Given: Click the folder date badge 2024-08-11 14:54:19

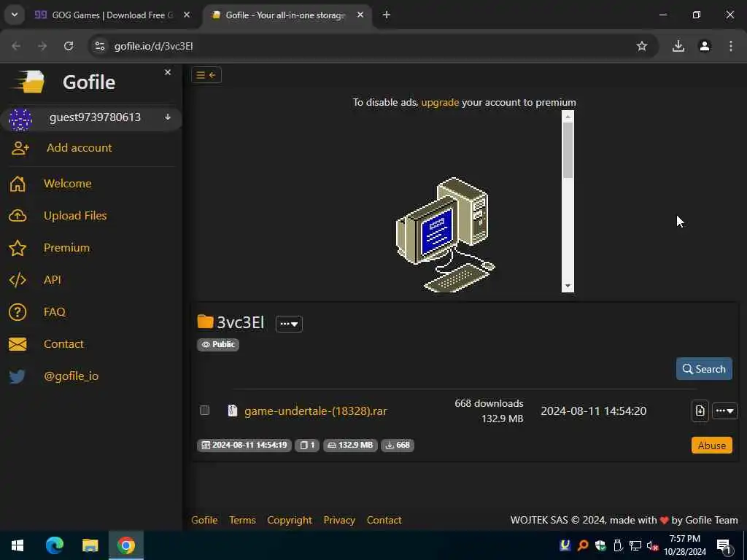Looking at the screenshot, I should click(244, 446).
